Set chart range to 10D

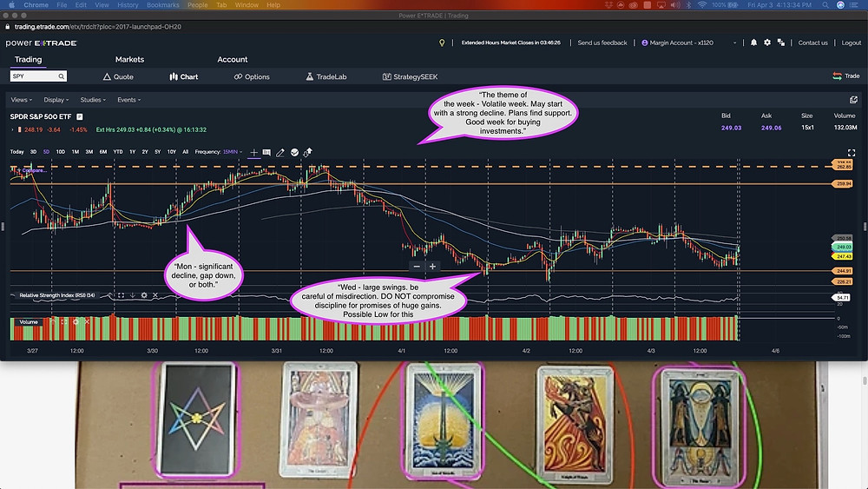pos(61,152)
